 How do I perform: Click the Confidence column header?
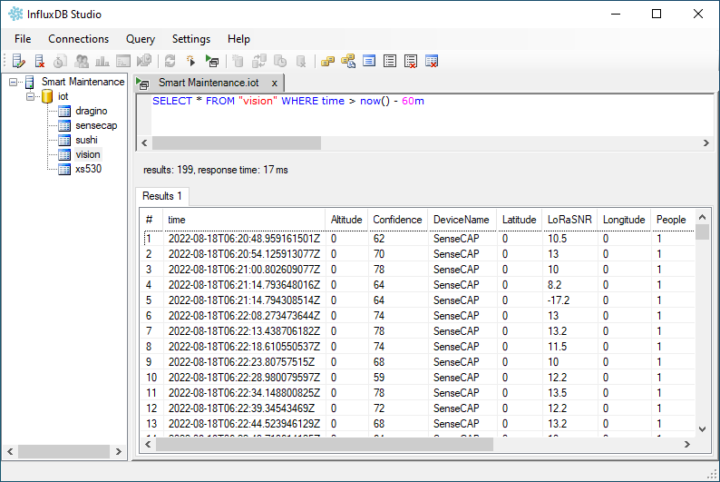pos(397,220)
